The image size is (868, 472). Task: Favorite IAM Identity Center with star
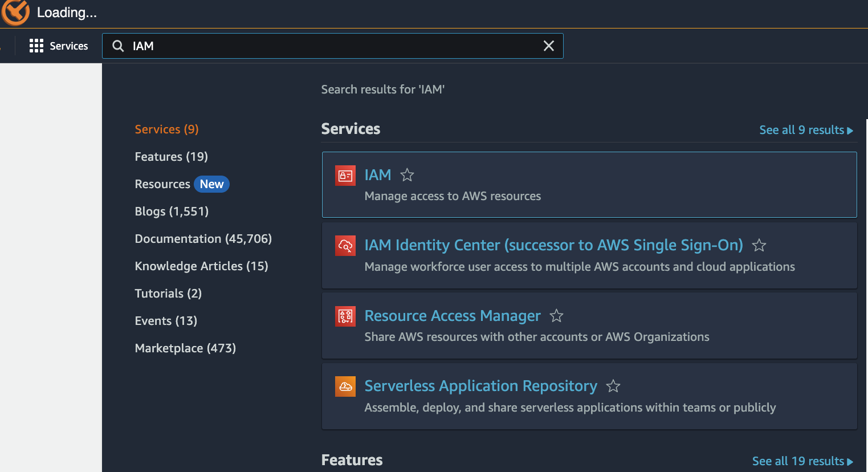click(x=759, y=245)
